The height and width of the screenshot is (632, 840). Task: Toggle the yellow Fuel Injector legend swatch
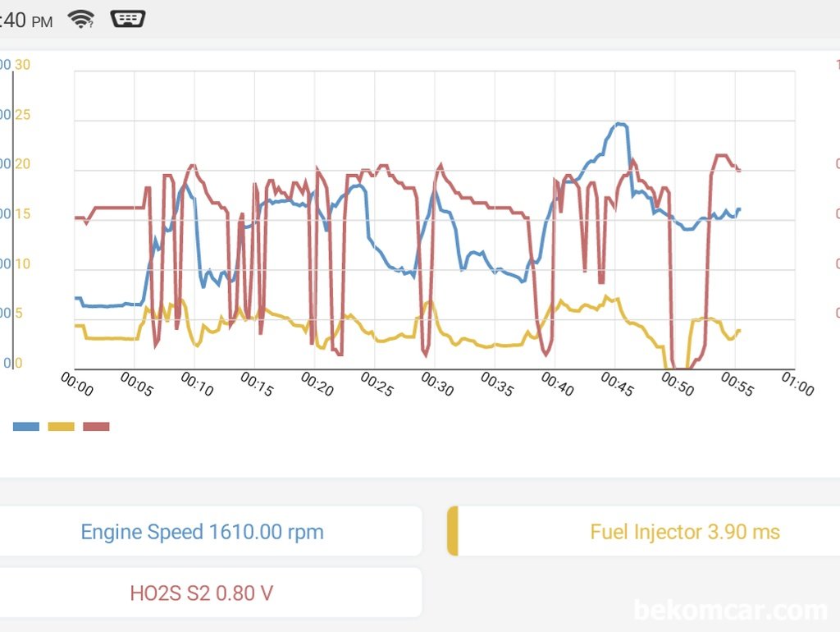(61, 427)
